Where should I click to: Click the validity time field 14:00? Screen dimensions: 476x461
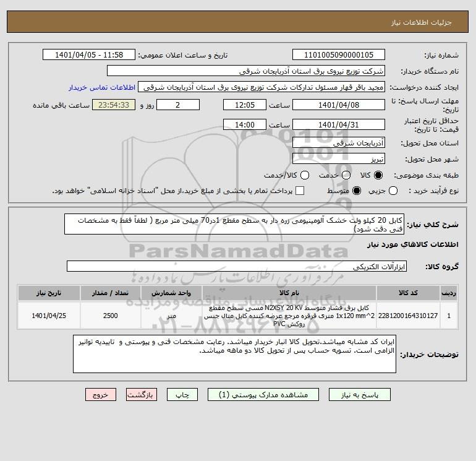click(x=245, y=124)
